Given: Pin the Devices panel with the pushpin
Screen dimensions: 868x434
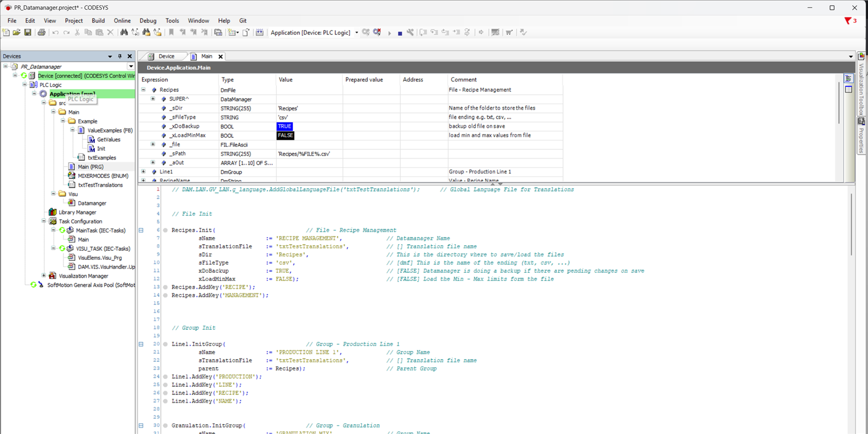Looking at the screenshot, I should 120,56.
